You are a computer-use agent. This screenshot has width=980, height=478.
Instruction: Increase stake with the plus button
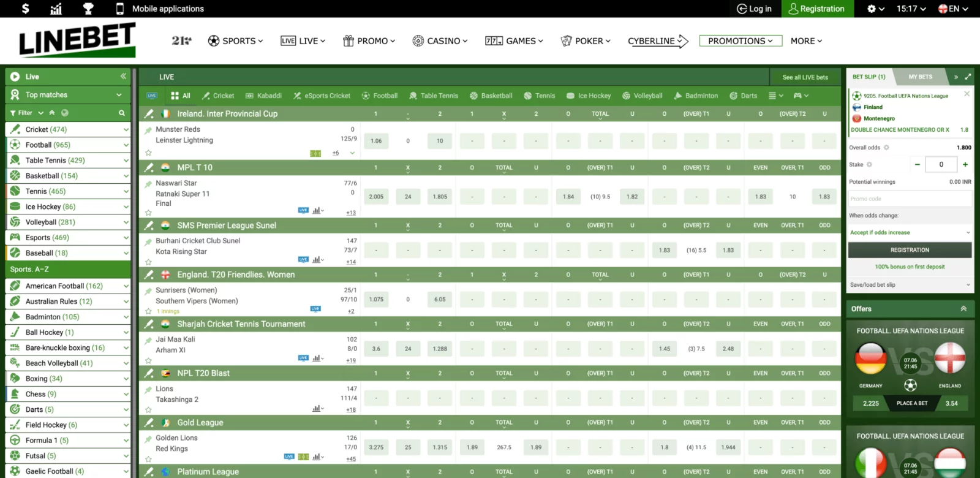click(x=965, y=164)
